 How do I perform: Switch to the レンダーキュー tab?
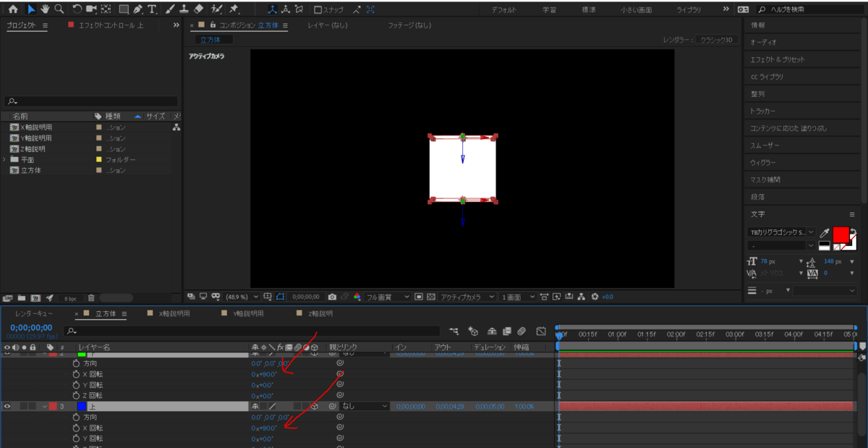(x=34, y=314)
